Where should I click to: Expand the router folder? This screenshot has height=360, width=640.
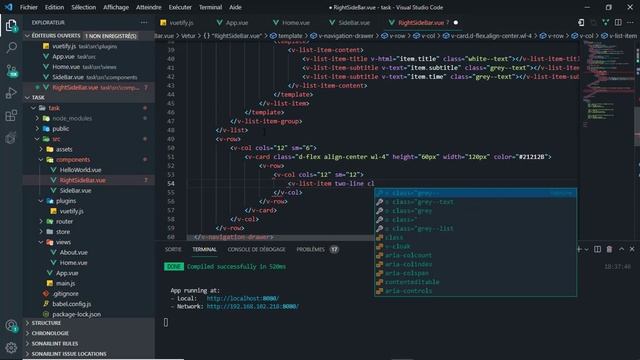(x=41, y=221)
